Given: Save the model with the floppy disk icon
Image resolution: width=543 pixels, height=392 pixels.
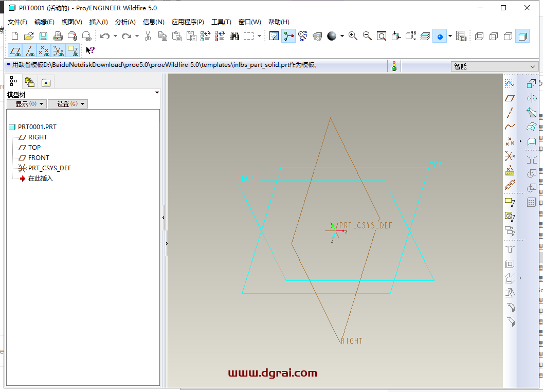Looking at the screenshot, I should click(43, 36).
